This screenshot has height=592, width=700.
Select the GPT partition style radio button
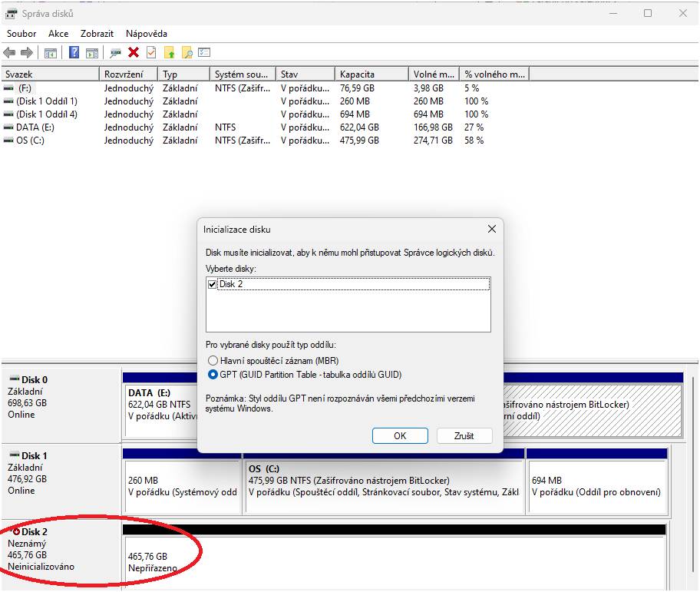click(213, 374)
